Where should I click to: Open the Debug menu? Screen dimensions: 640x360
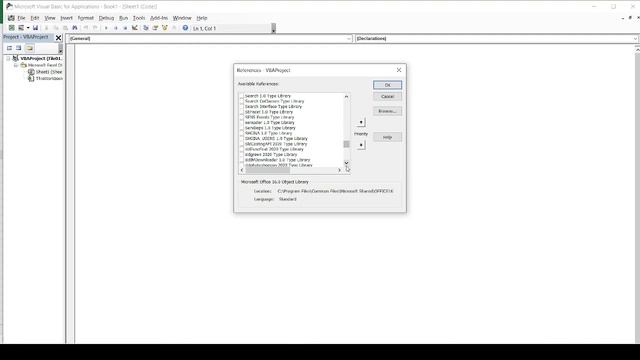(106, 18)
